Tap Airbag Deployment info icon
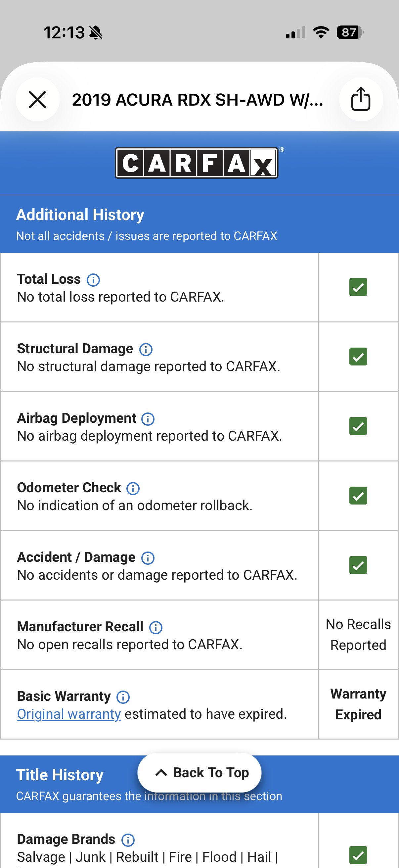399x868 pixels. 148,419
